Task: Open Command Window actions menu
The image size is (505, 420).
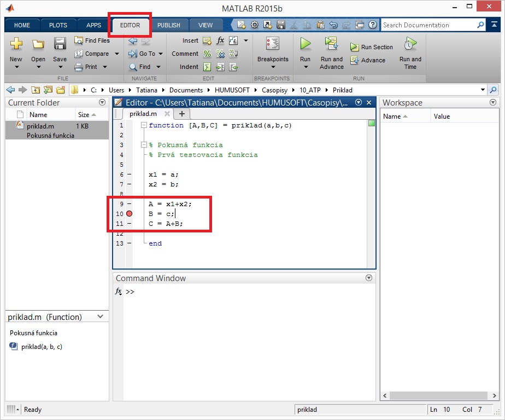Action: pyautogui.click(x=369, y=278)
